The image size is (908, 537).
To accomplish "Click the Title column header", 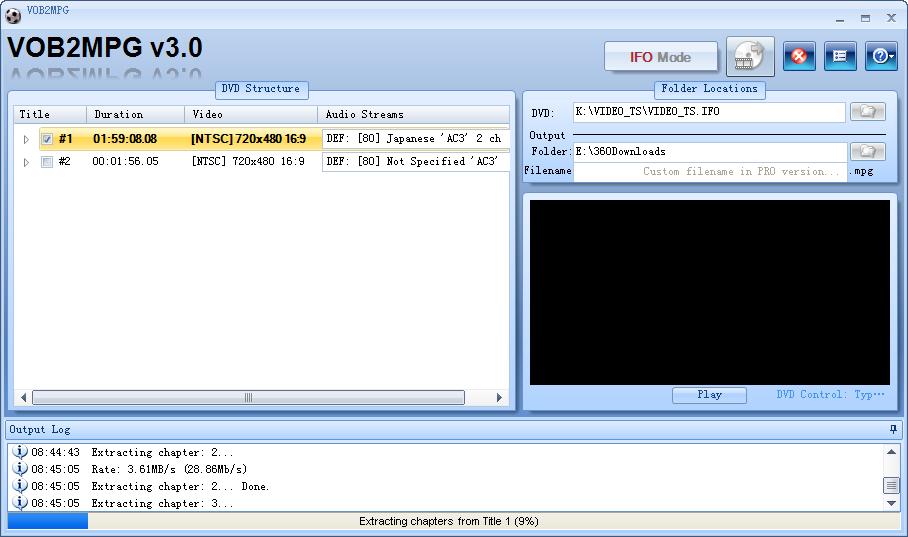I will [50, 114].
